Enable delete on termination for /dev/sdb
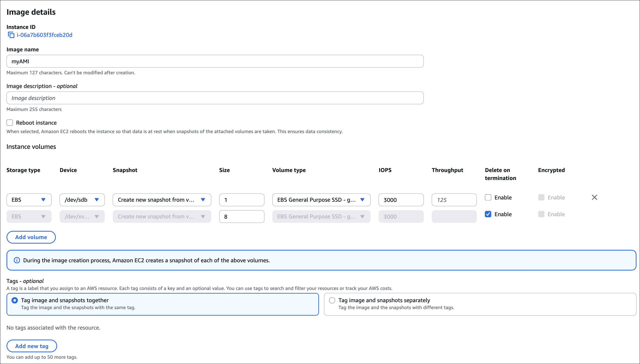The width and height of the screenshot is (640, 364). 488,197
